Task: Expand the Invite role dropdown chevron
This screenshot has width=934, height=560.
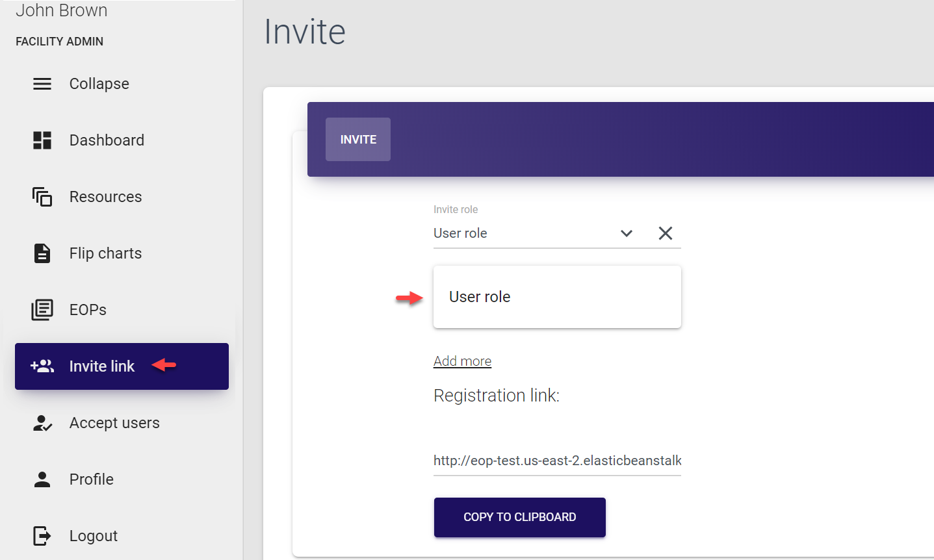Action: (627, 233)
